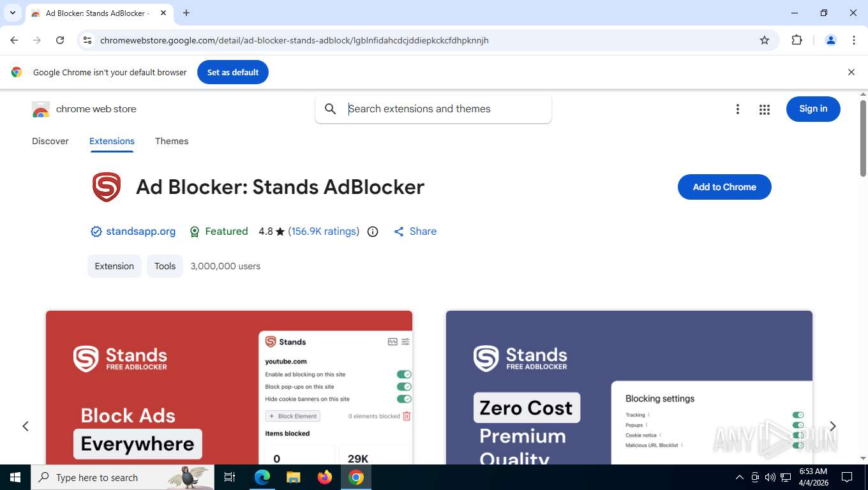This screenshot has height=490, width=868.
Task: Click the chrome web store logo
Action: click(x=84, y=109)
